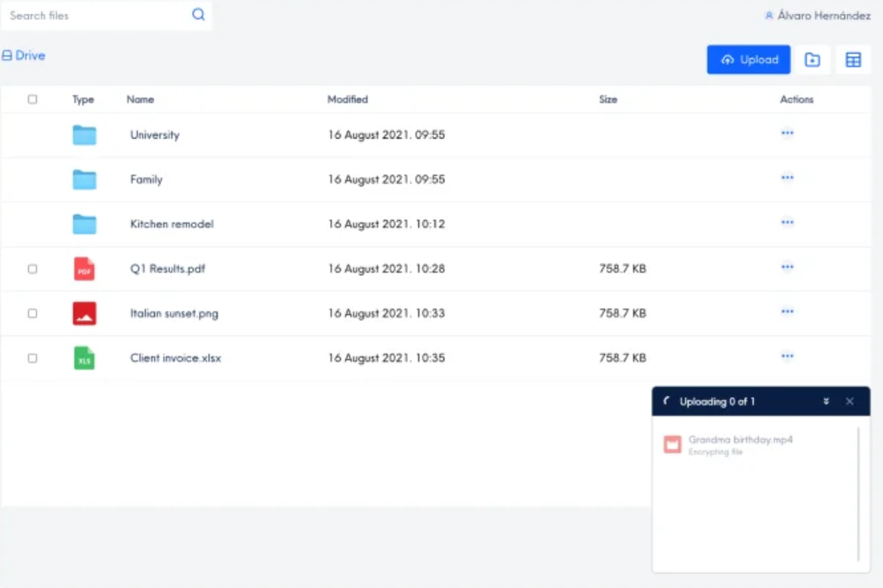The image size is (883, 588).
Task: Open actions for the University folder
Action: pos(787,134)
